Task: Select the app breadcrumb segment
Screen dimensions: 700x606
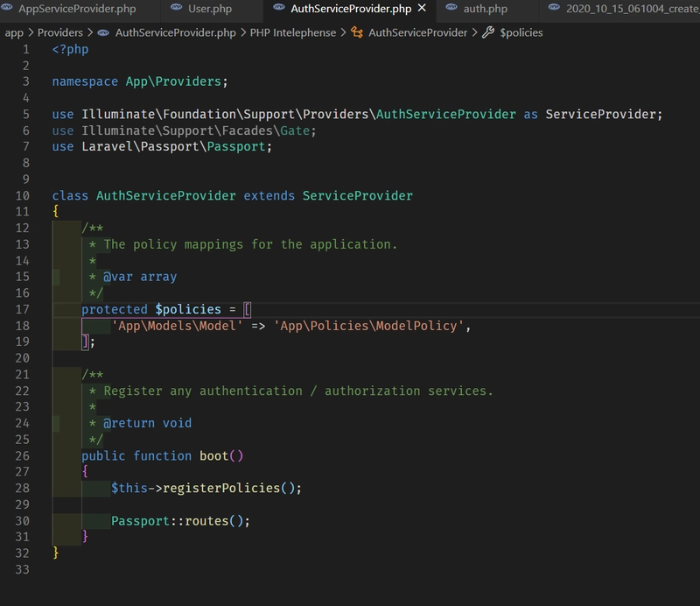Action: (x=14, y=32)
